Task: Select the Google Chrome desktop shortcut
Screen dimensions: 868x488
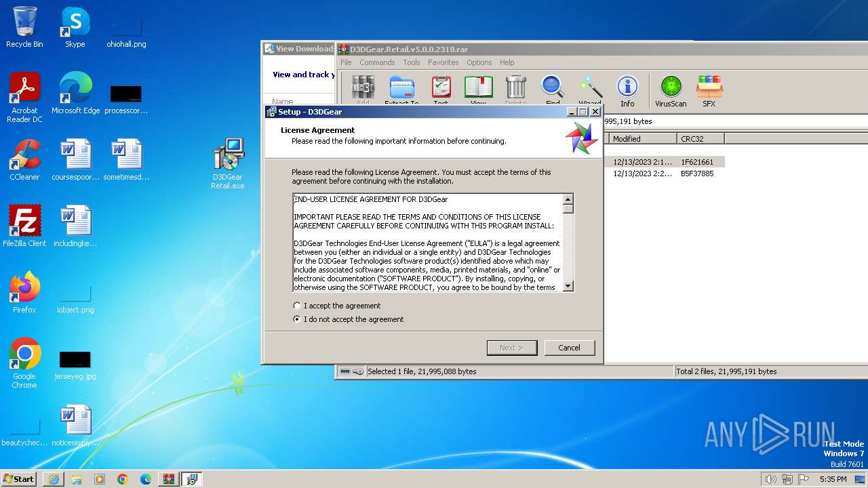Action: pyautogui.click(x=24, y=363)
